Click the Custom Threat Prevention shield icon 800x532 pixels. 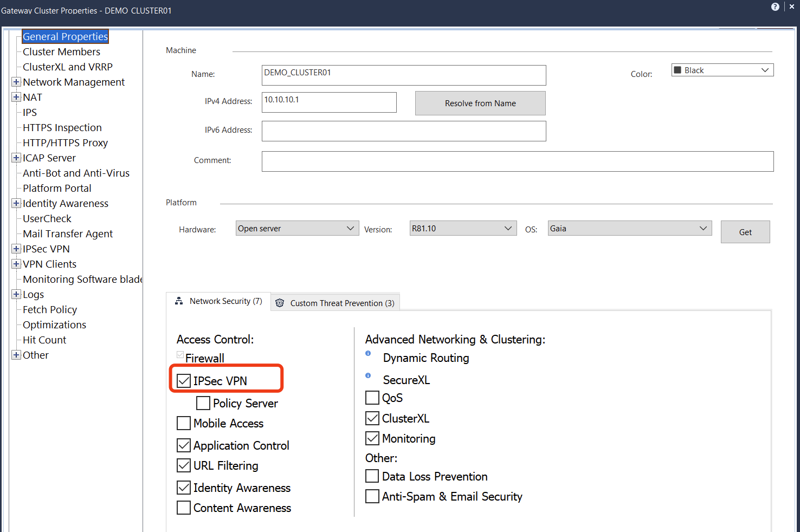pos(280,303)
